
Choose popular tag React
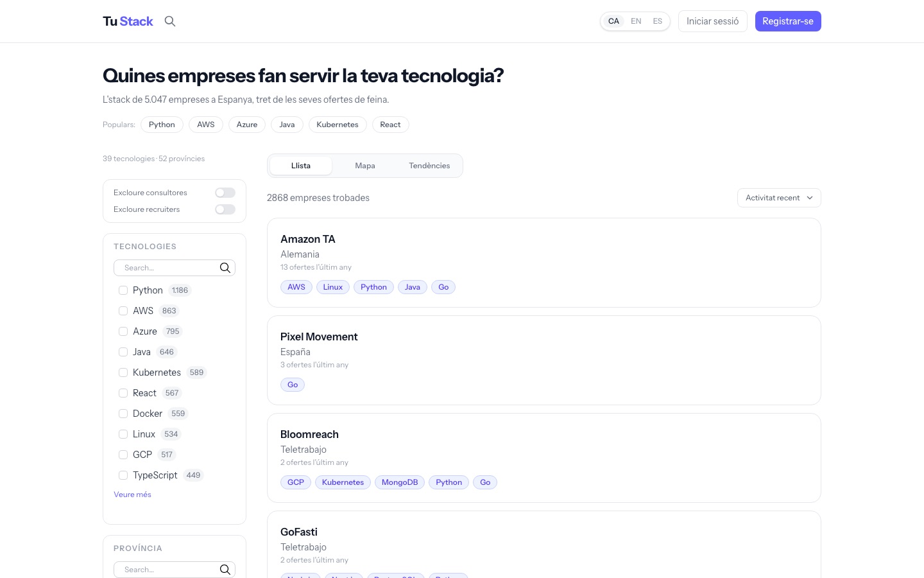(390, 125)
